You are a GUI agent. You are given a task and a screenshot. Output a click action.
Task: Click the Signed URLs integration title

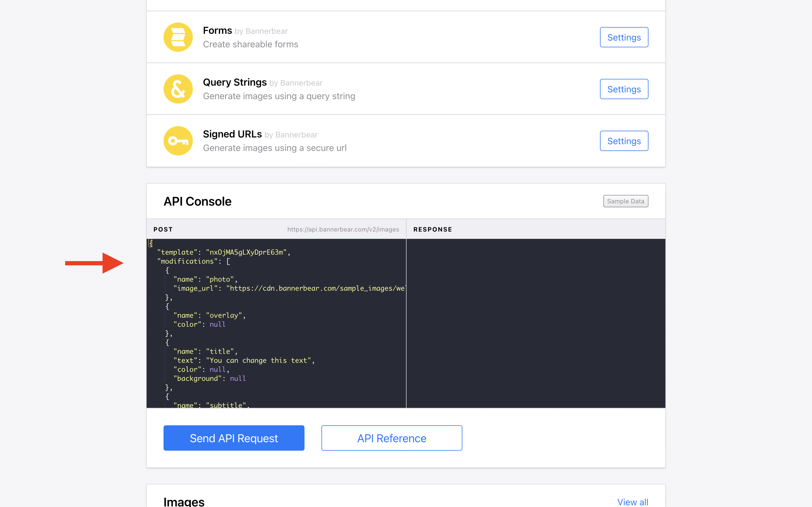[232, 134]
